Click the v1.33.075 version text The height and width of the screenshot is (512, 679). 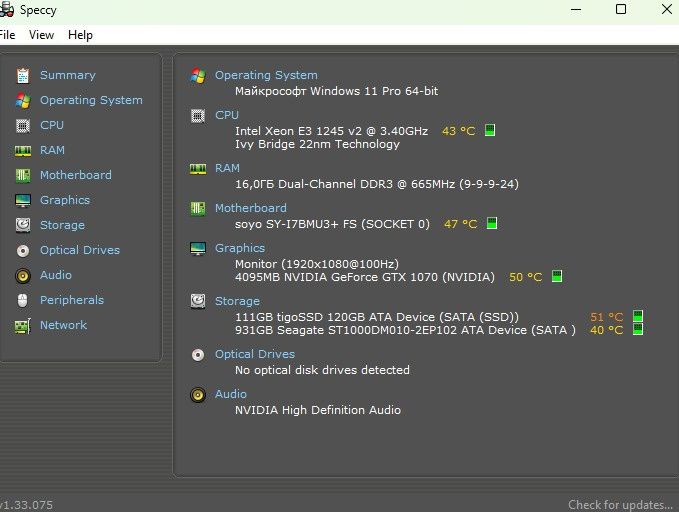coord(27,505)
